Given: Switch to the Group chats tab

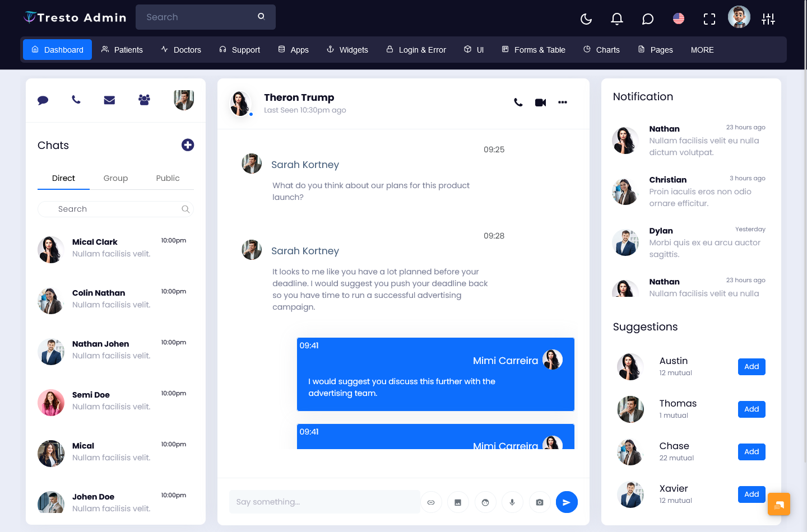Looking at the screenshot, I should [x=115, y=178].
